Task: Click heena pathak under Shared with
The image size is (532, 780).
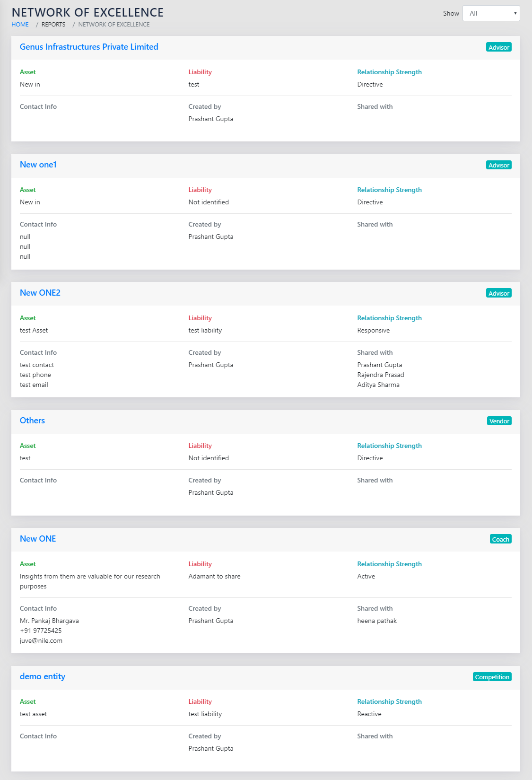Action: 377,621
